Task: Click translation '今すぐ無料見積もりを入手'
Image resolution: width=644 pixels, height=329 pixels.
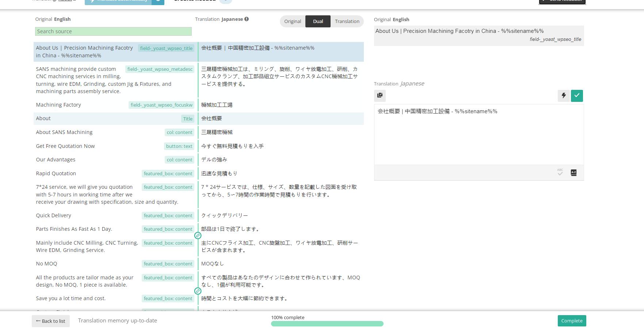Action: pyautogui.click(x=232, y=146)
